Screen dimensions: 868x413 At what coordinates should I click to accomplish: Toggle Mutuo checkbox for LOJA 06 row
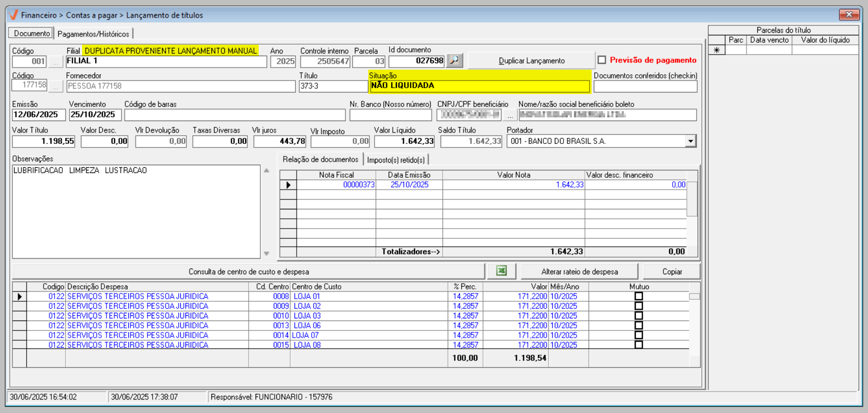click(x=639, y=325)
